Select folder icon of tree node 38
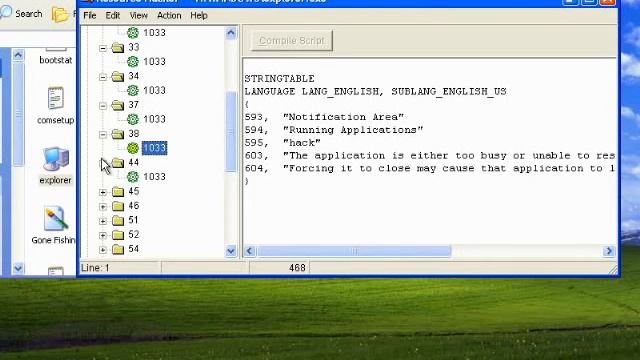The height and width of the screenshot is (360, 640). click(118, 134)
